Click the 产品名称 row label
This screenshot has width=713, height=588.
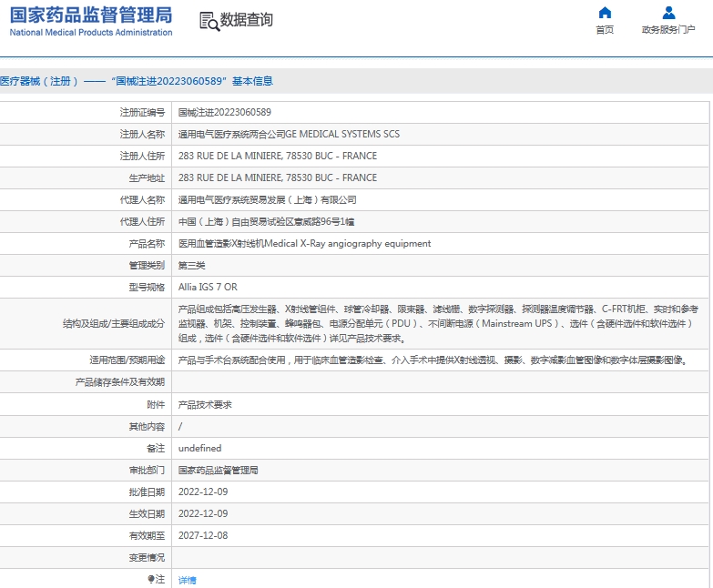tap(147, 244)
